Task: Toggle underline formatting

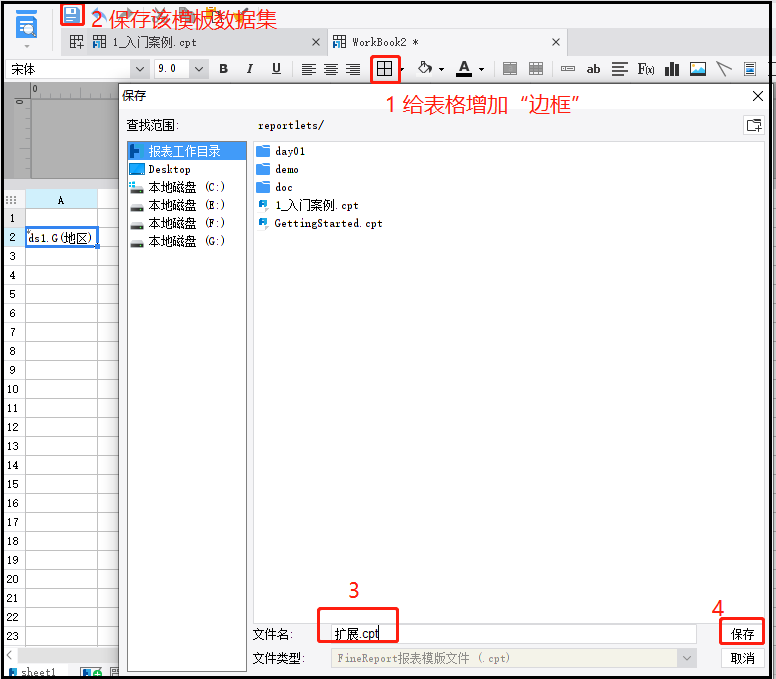Action: (276, 69)
